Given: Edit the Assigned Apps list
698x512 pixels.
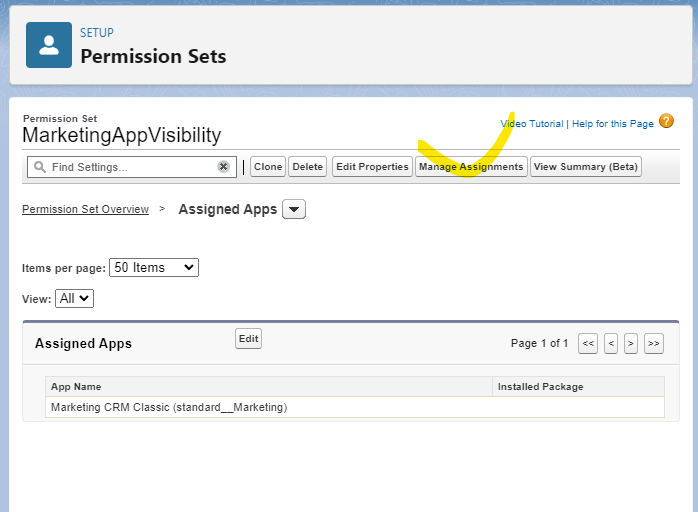Looking at the screenshot, I should (248, 339).
